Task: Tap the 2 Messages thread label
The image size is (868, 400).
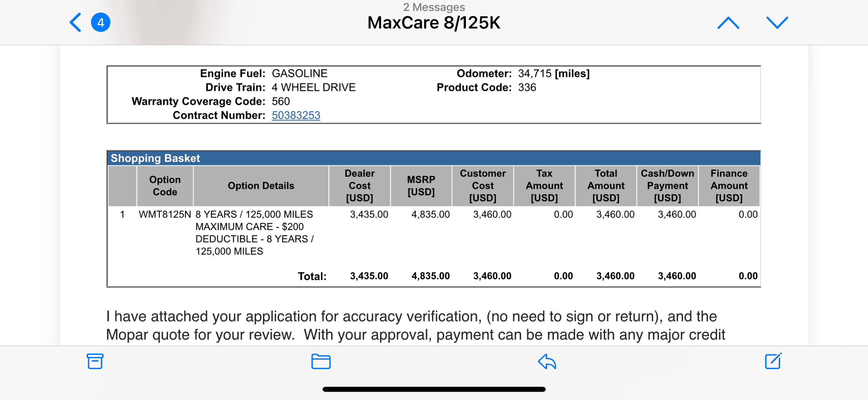Action: pos(434,7)
